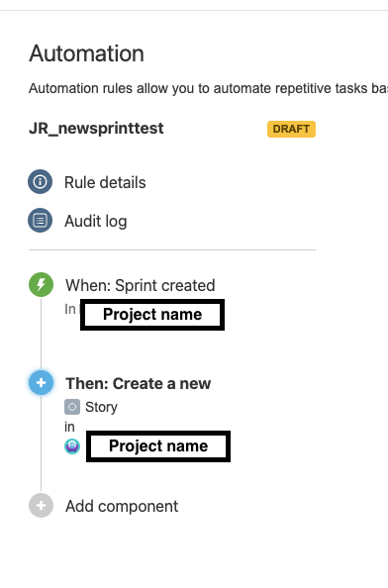
Task: Open the Audit log
Action: click(x=96, y=222)
